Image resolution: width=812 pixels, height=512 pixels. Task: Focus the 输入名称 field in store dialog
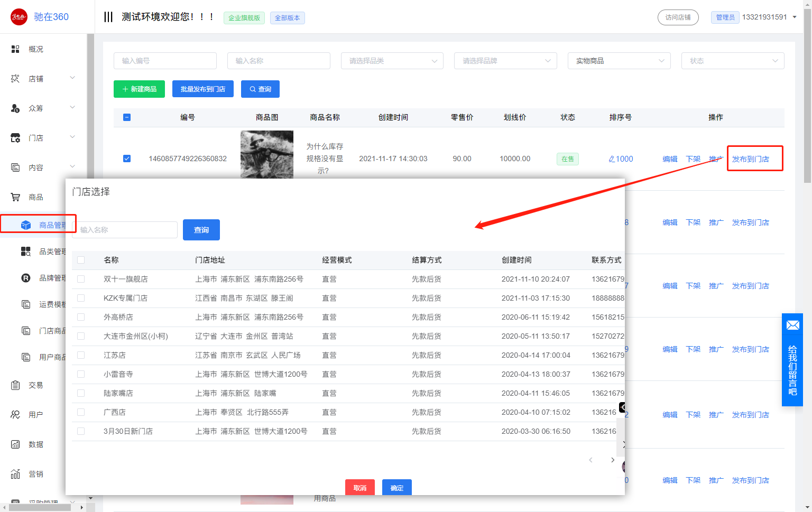click(x=127, y=230)
